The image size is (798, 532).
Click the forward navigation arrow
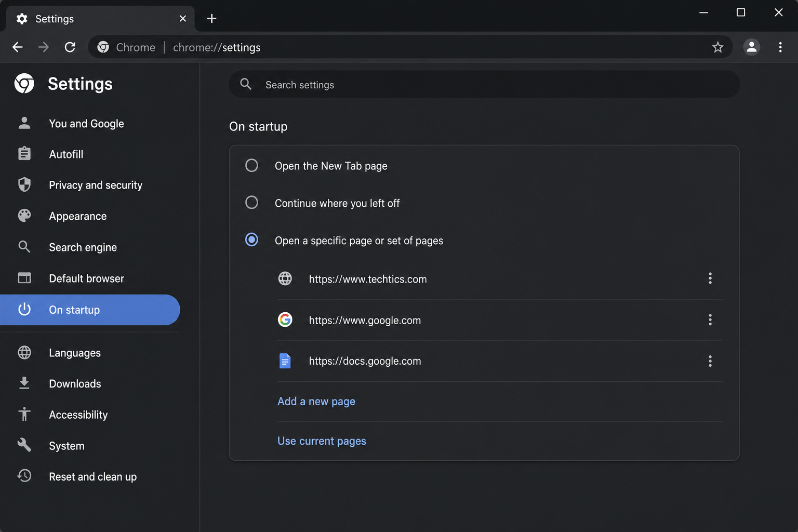[44, 47]
